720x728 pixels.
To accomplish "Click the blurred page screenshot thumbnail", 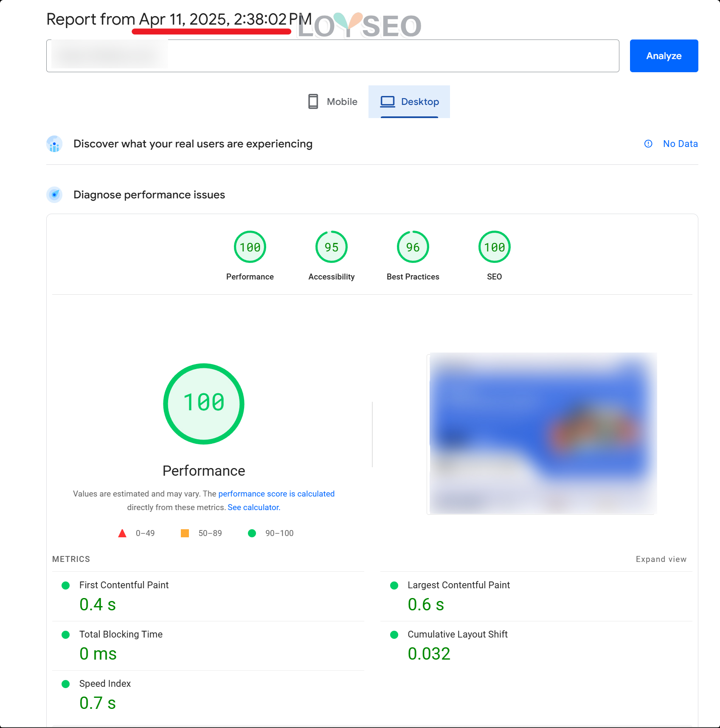I will 542,433.
